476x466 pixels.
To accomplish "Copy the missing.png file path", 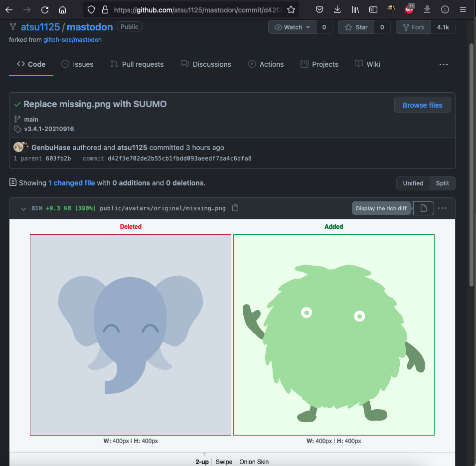I will tap(235, 208).
